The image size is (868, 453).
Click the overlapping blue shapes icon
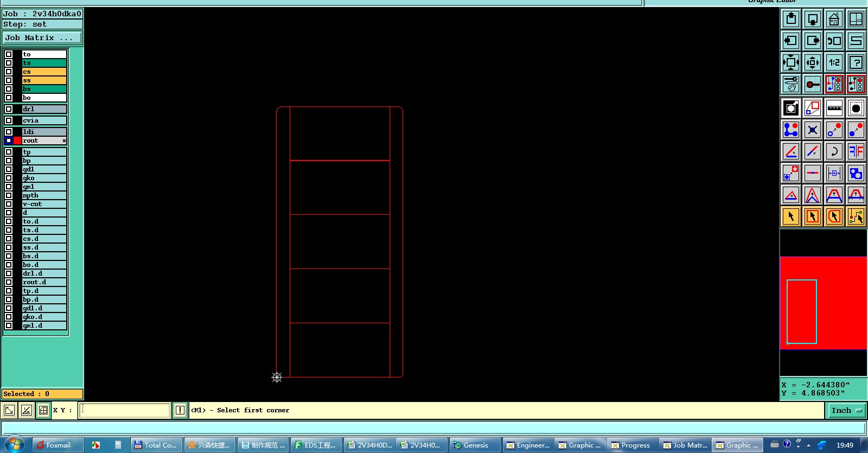[x=856, y=173]
